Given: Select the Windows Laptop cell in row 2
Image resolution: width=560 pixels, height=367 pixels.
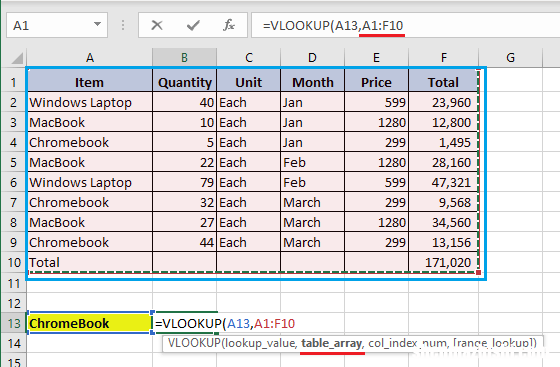Looking at the screenshot, I should coord(90,102).
